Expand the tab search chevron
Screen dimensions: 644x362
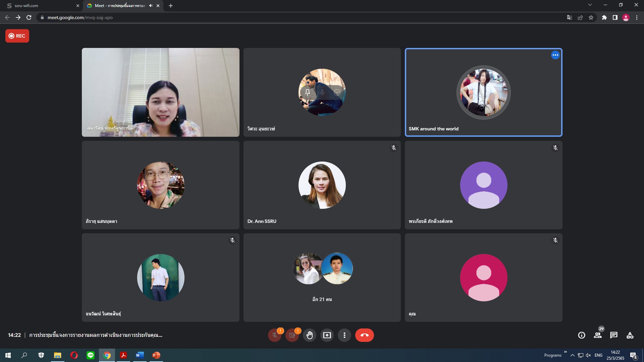click(590, 5)
